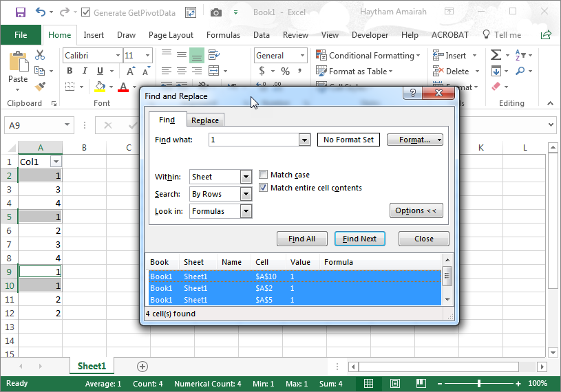The width and height of the screenshot is (561, 392).
Task: Open the Col1 filter dropdown in A1
Action: click(56, 162)
